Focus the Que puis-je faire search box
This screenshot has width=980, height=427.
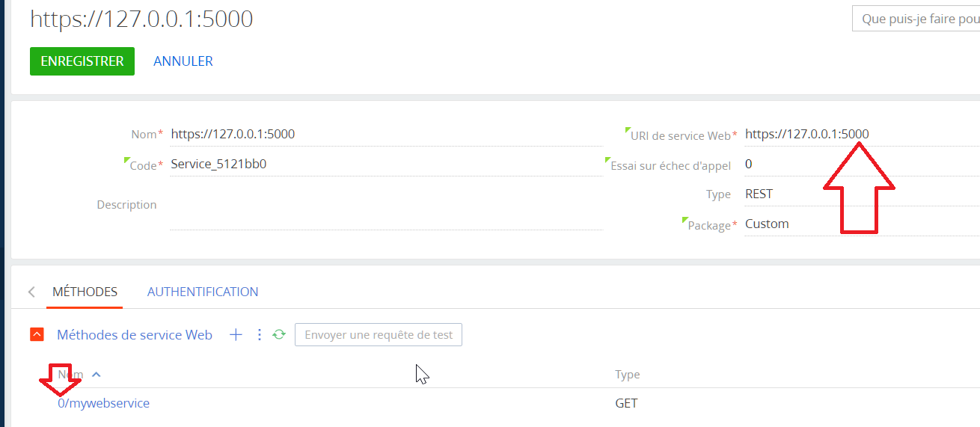coord(916,19)
